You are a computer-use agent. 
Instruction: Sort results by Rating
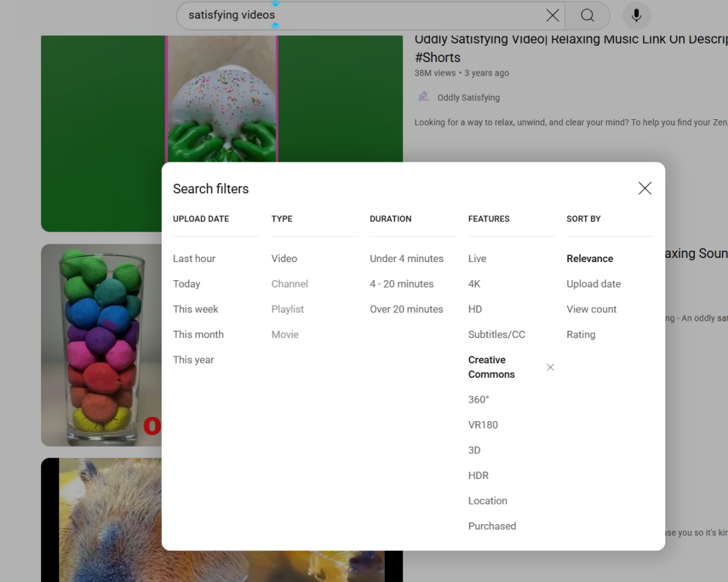pos(580,334)
